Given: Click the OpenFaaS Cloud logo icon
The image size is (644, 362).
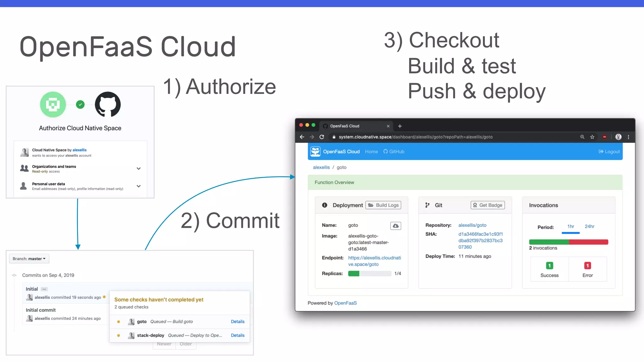Looking at the screenshot, I should pyautogui.click(x=315, y=151).
